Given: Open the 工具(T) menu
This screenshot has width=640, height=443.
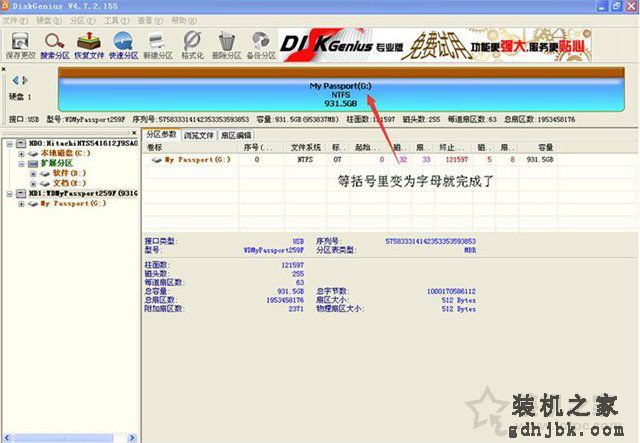Looking at the screenshot, I should [116, 20].
